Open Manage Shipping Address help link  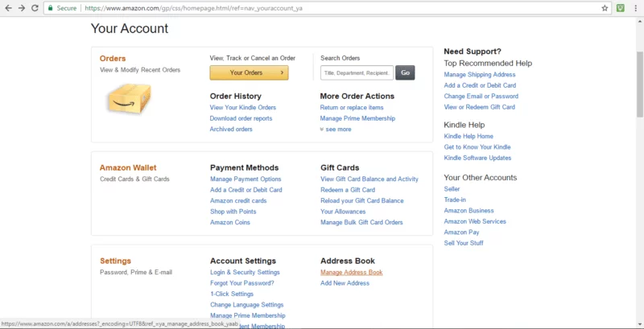(x=480, y=75)
